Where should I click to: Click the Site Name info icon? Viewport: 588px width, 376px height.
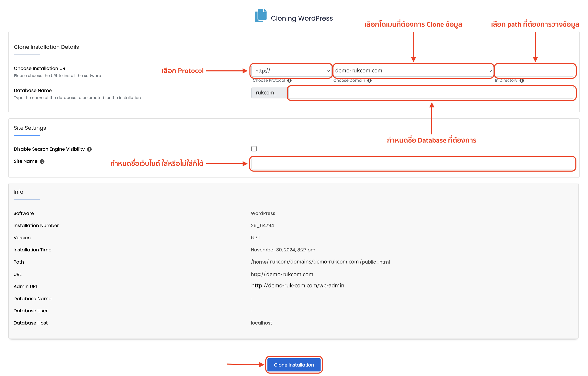tap(42, 162)
